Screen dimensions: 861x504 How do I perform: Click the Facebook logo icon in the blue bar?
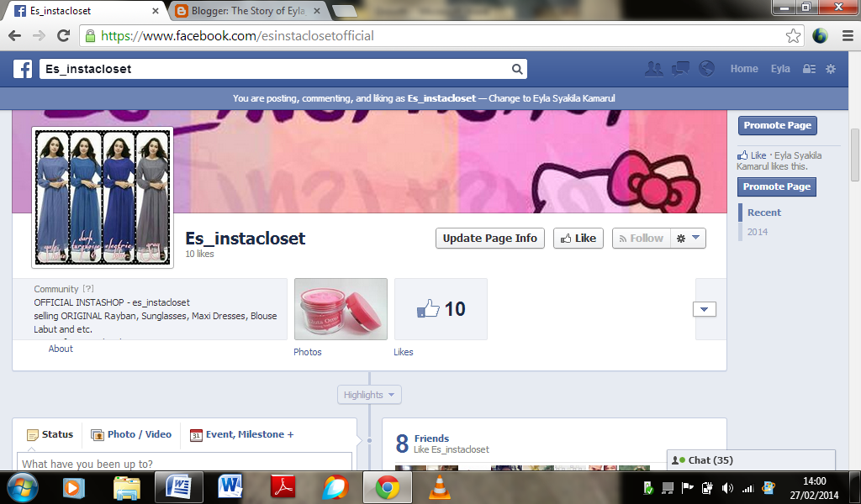(x=23, y=69)
